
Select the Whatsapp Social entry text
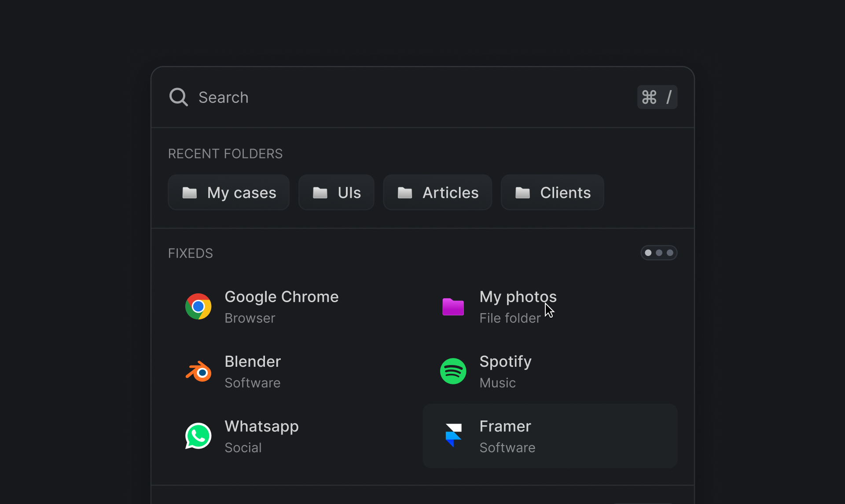click(261, 436)
